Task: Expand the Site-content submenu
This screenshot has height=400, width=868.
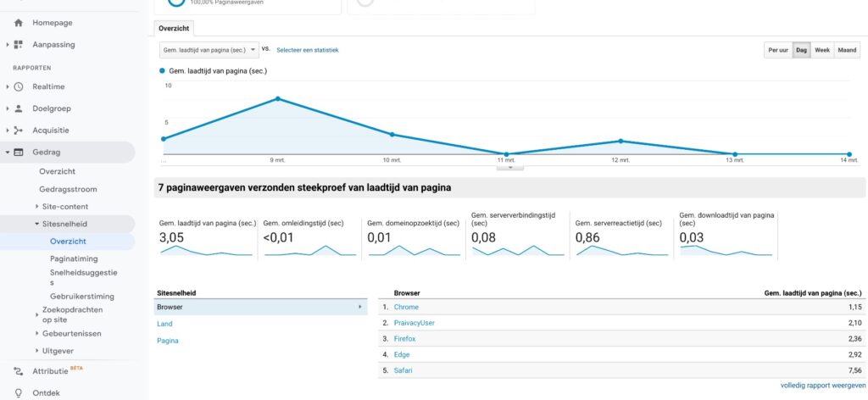Action: click(x=37, y=207)
